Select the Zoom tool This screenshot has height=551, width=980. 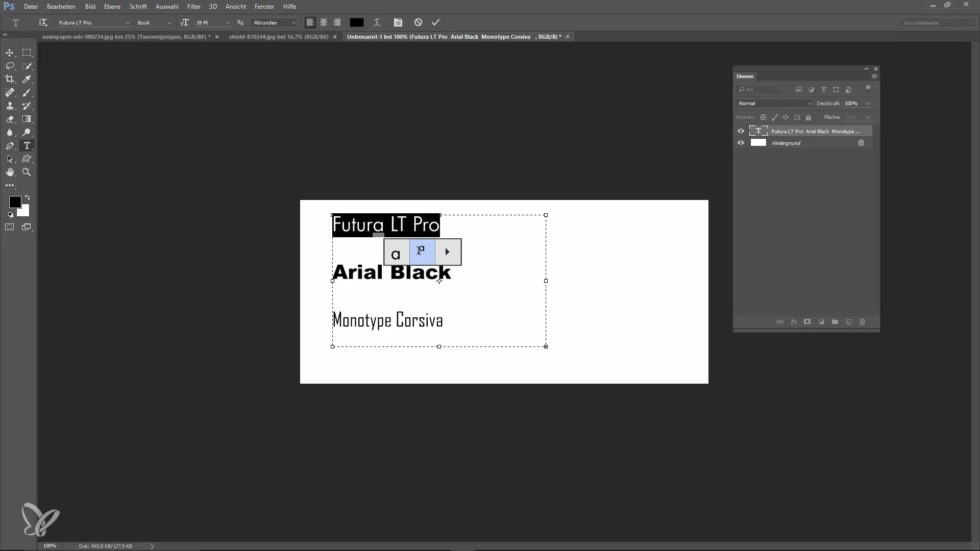[27, 172]
